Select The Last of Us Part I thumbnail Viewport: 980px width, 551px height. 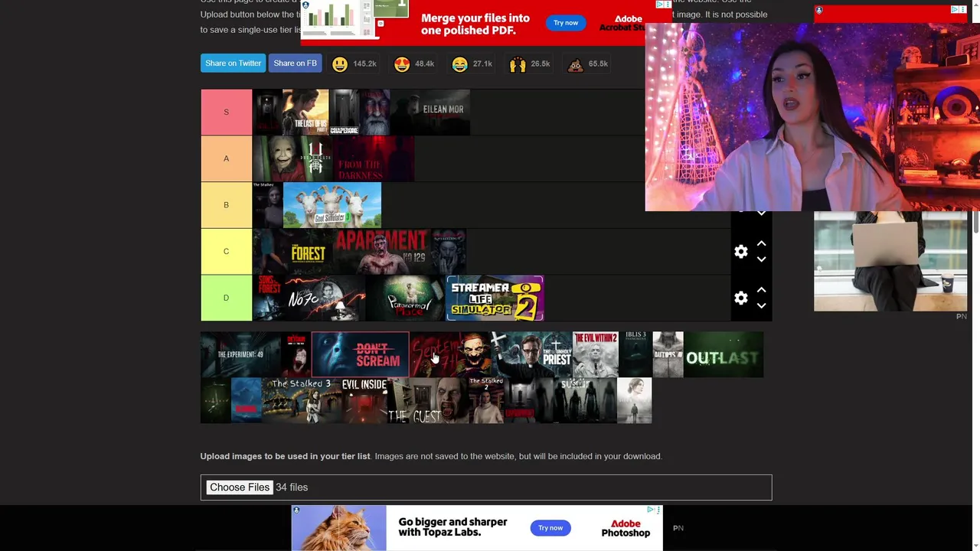pos(305,112)
